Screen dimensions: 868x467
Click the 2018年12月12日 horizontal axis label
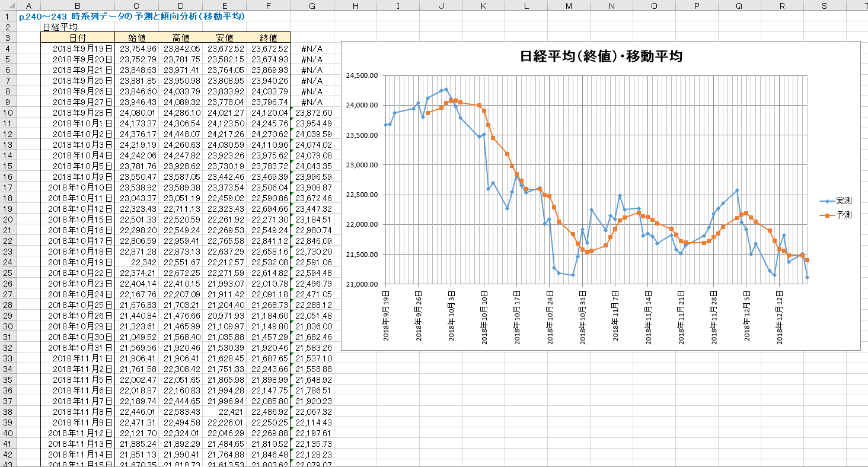[x=780, y=316]
